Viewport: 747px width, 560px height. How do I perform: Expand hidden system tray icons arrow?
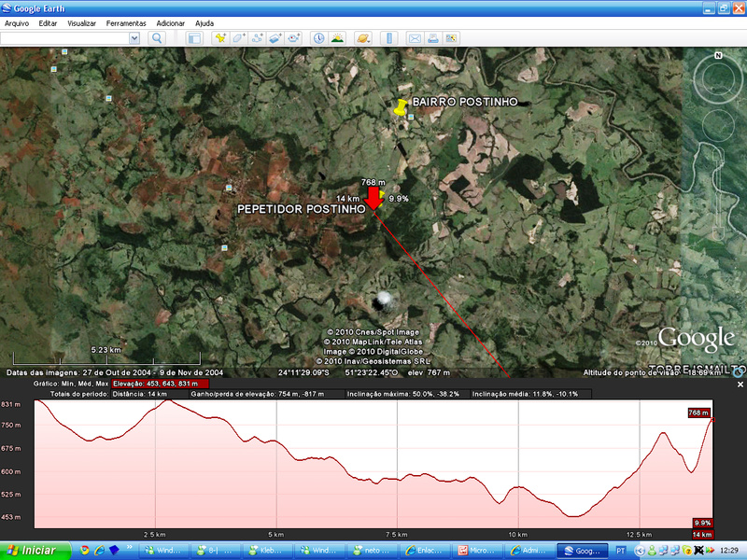click(x=640, y=551)
